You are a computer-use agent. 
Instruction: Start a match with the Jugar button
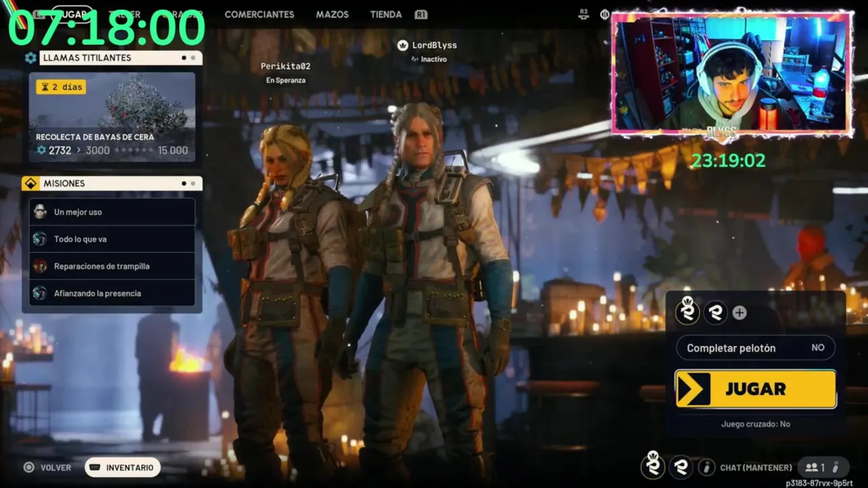click(755, 389)
